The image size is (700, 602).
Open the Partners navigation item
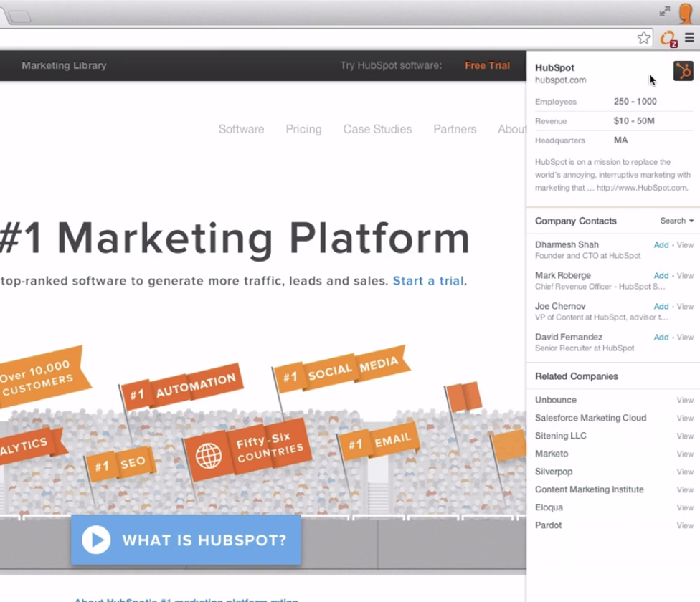click(x=455, y=129)
